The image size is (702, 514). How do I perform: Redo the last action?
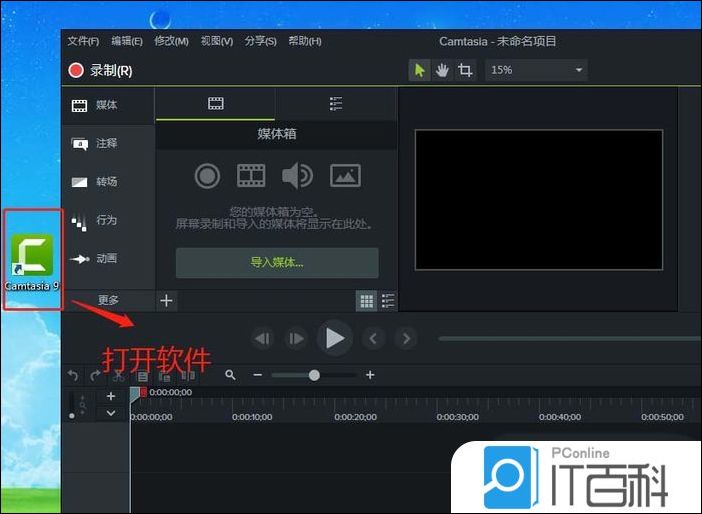pos(95,375)
